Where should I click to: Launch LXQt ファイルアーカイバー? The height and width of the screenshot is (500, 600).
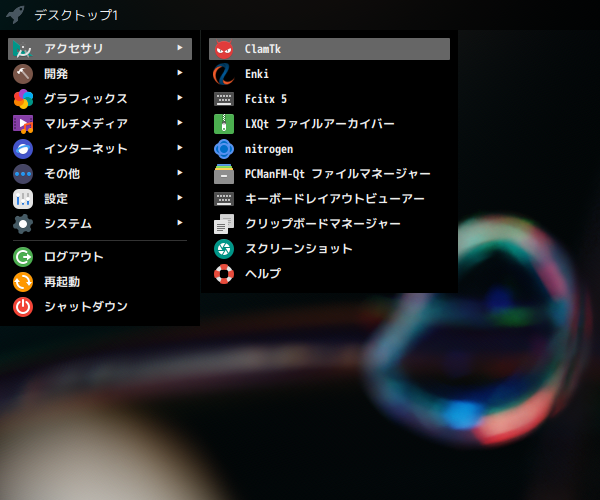pyautogui.click(x=329, y=124)
